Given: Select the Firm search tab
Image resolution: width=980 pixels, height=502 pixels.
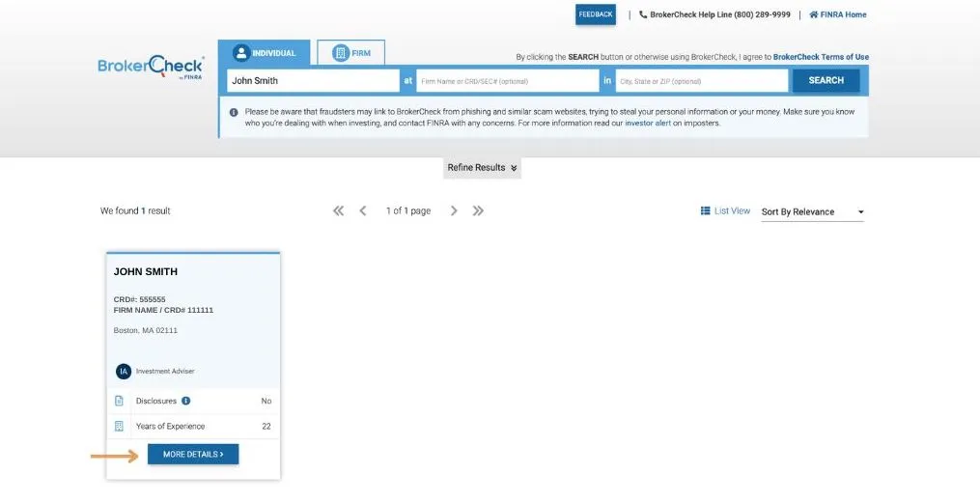Looking at the screenshot, I should 350,53.
